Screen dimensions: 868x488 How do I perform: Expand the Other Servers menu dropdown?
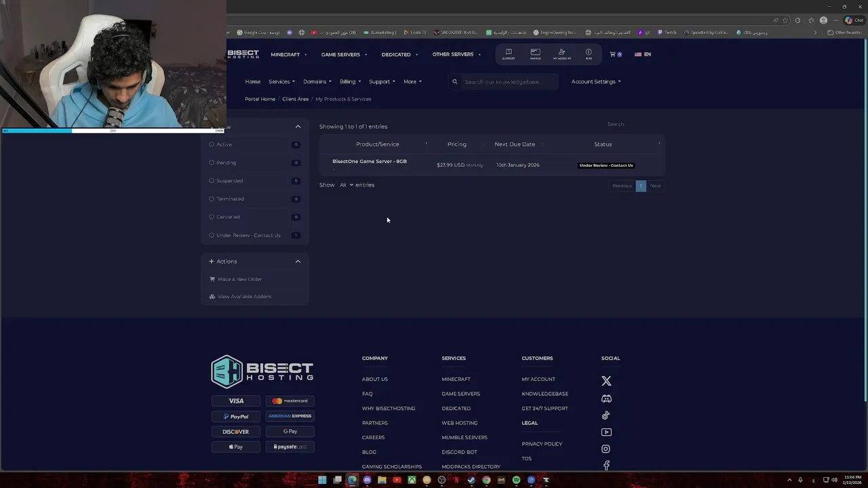[456, 54]
